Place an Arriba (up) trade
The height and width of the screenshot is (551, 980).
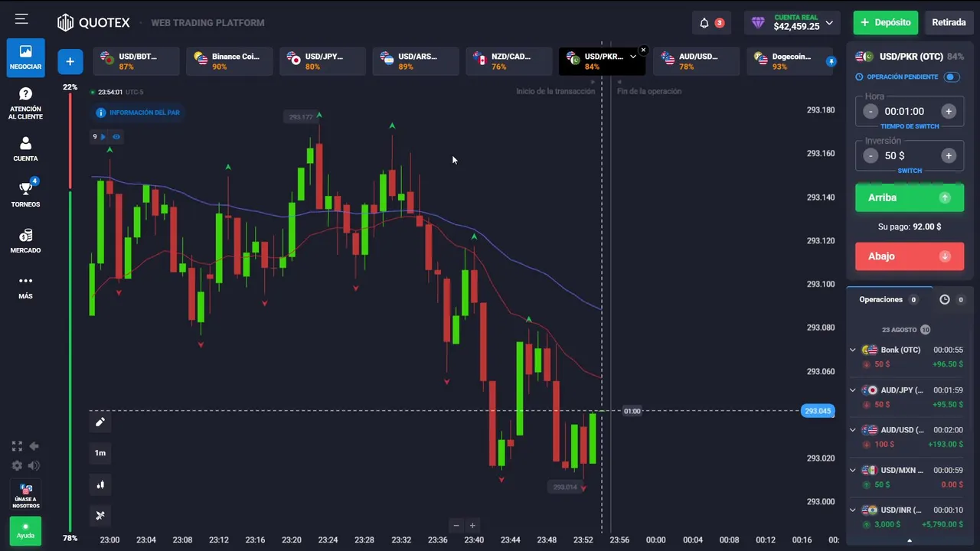coord(910,197)
